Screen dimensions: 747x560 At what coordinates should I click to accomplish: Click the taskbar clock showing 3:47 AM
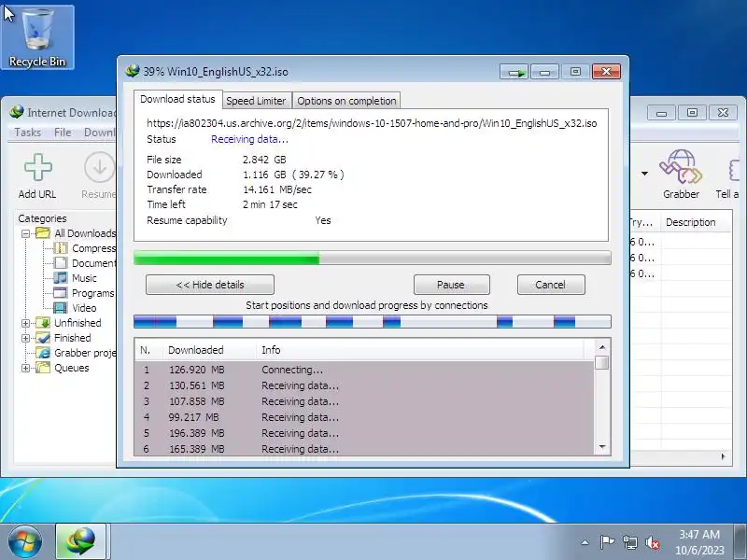[x=698, y=542]
